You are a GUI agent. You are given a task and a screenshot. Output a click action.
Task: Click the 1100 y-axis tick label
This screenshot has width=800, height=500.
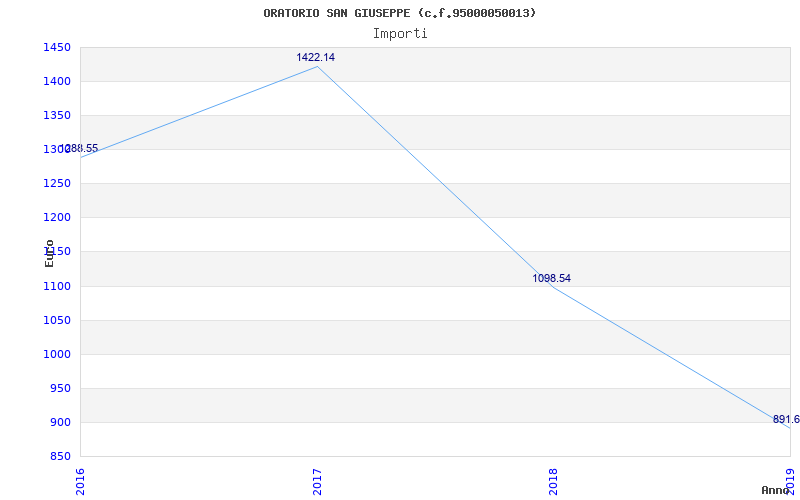point(57,286)
